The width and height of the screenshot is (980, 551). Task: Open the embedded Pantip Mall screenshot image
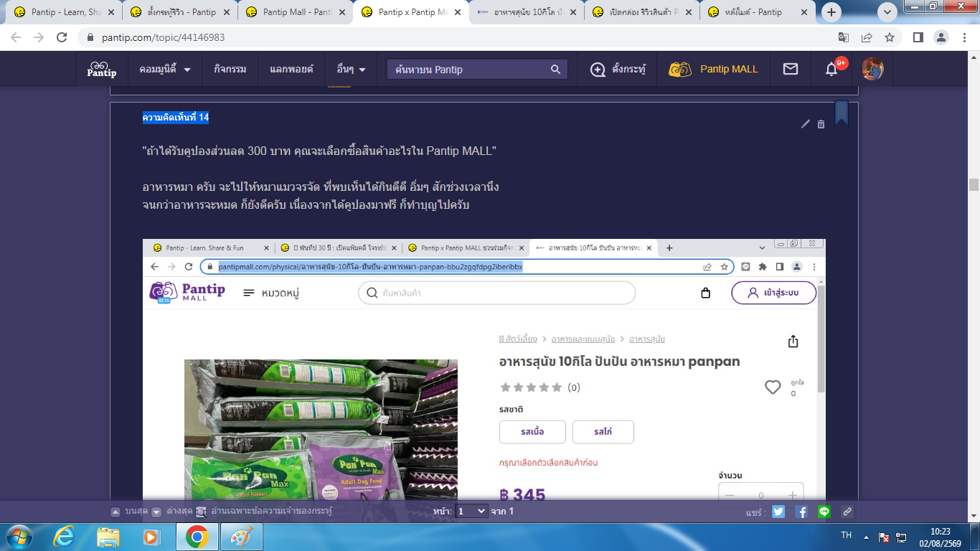coord(484,369)
